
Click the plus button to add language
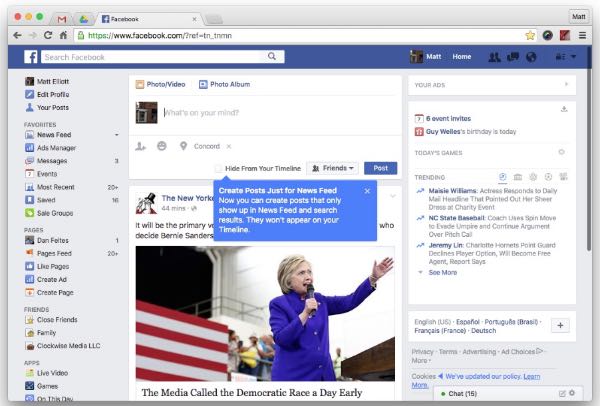tap(560, 326)
